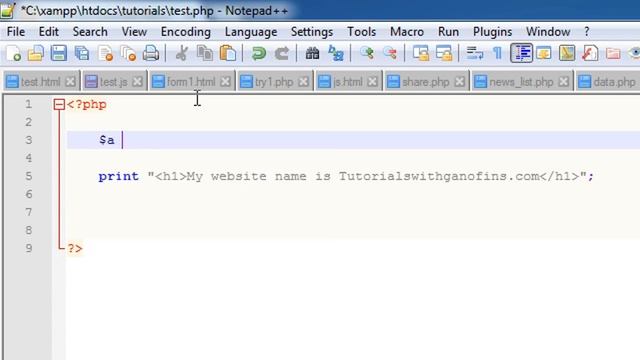The width and height of the screenshot is (640, 360).
Task: Open the Window menu
Action: 548,31
